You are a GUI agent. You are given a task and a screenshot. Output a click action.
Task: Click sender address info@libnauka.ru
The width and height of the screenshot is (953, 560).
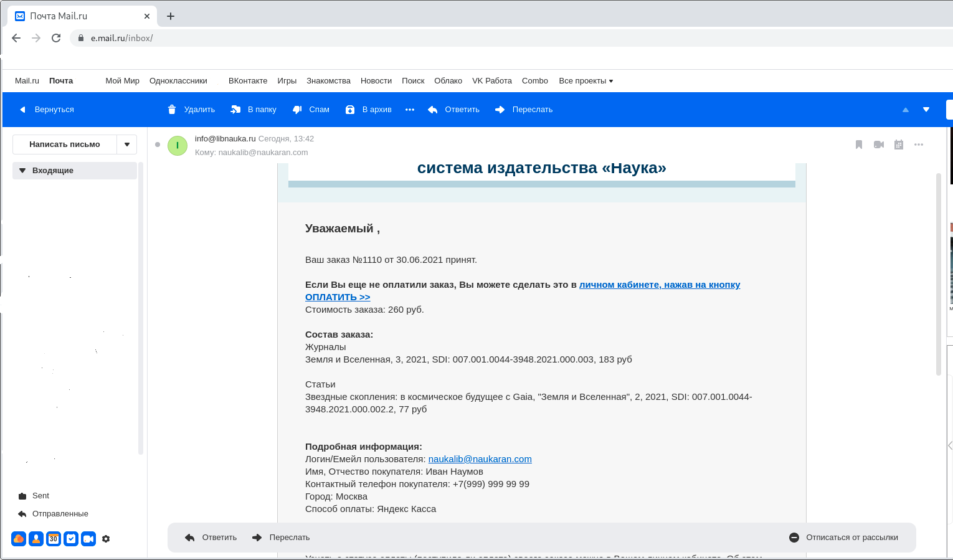[x=225, y=139]
